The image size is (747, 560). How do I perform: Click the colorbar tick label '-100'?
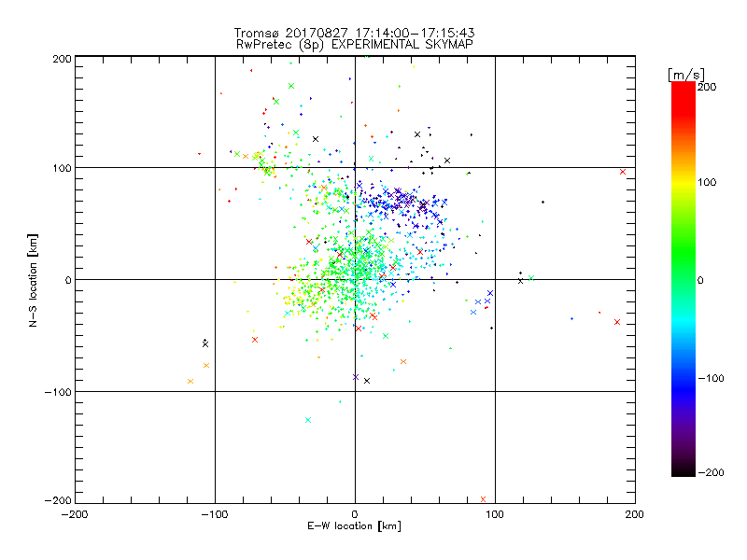pyautogui.click(x=711, y=378)
